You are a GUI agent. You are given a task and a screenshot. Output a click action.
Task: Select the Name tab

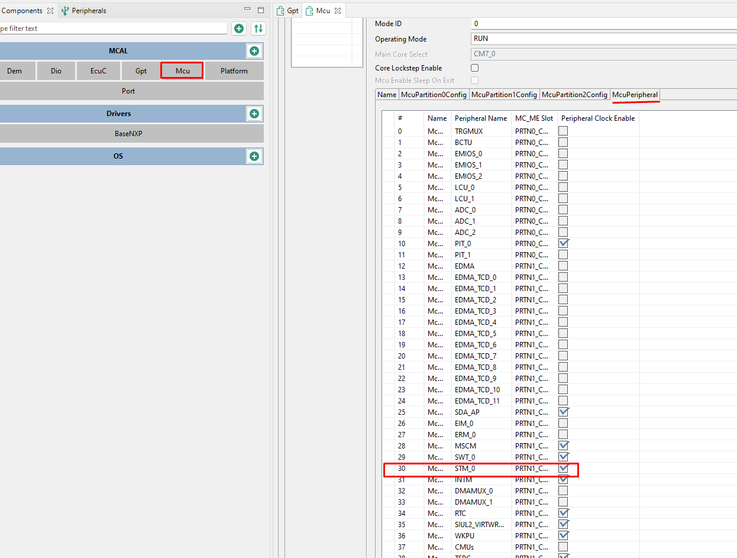tap(387, 94)
